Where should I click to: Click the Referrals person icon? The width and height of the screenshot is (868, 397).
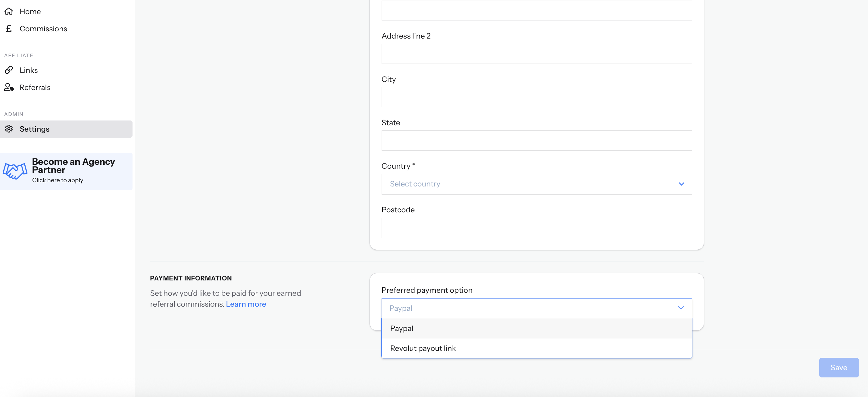point(9,88)
